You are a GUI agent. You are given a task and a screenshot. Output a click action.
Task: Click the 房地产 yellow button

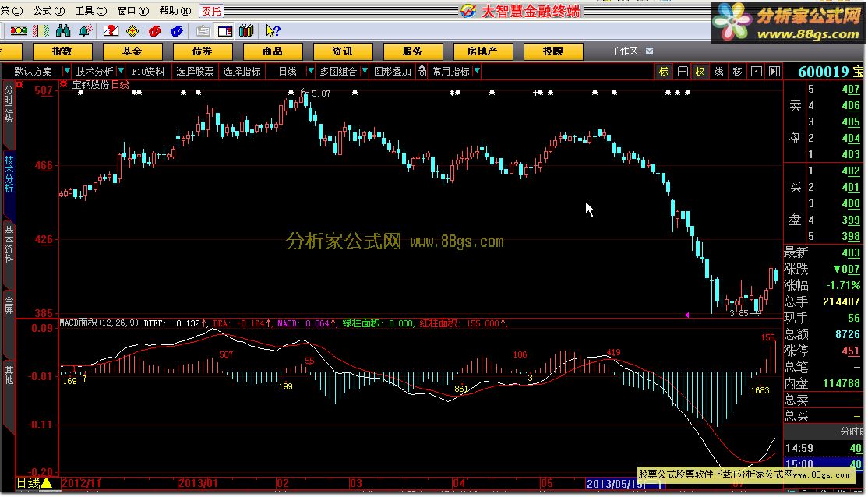tap(482, 51)
